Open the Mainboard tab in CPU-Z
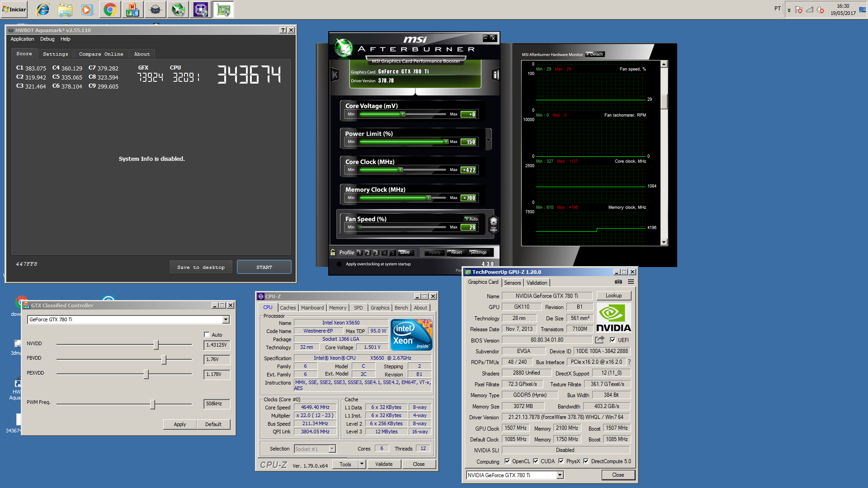The height and width of the screenshot is (488, 868). pyautogui.click(x=312, y=308)
